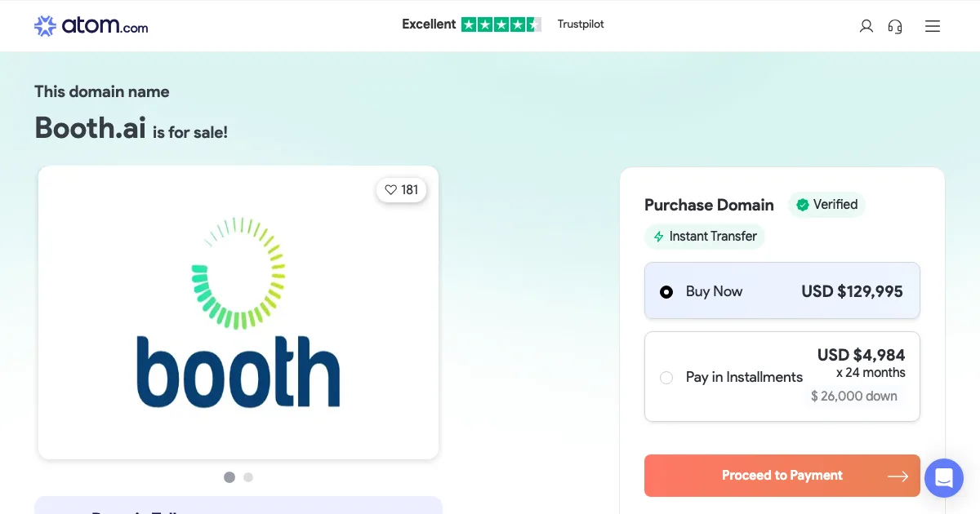Open the hamburger menu
This screenshot has height=514, width=980.
[933, 26]
